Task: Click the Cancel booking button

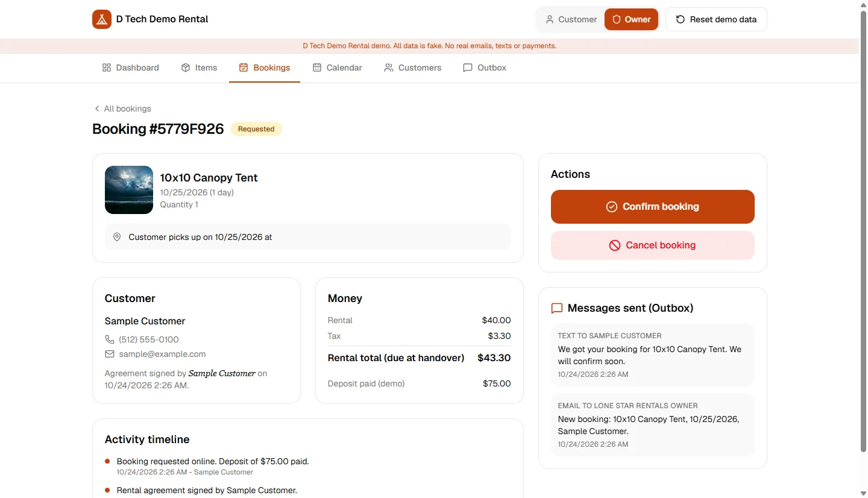Action: point(653,245)
